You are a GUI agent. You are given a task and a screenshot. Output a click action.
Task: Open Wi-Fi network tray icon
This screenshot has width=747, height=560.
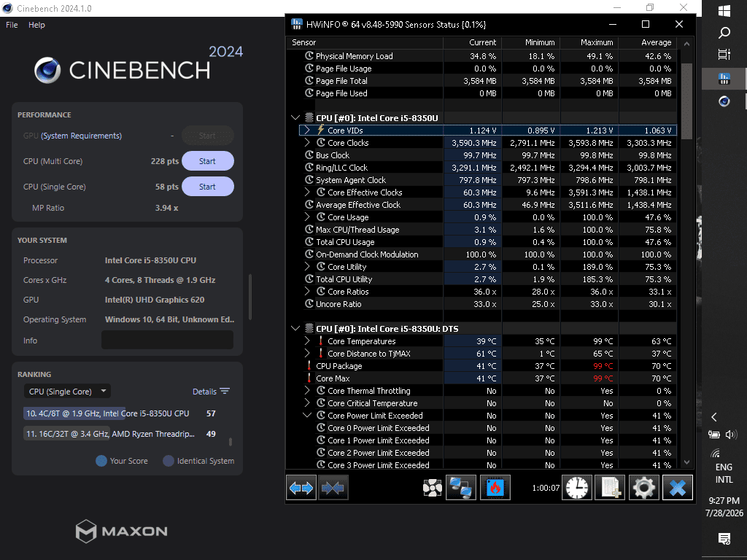click(716, 453)
